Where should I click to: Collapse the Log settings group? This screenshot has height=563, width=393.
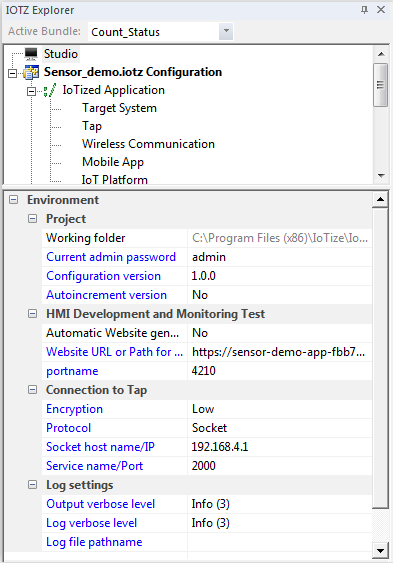tap(32, 485)
